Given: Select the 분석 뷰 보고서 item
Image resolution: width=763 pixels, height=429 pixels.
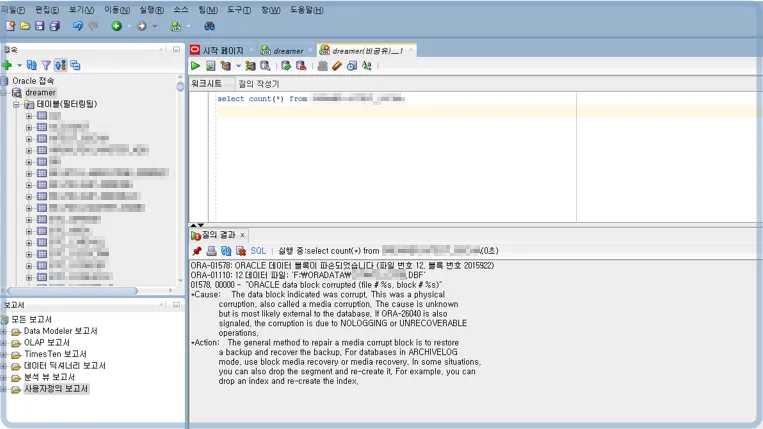Looking at the screenshot, I should (49, 377).
